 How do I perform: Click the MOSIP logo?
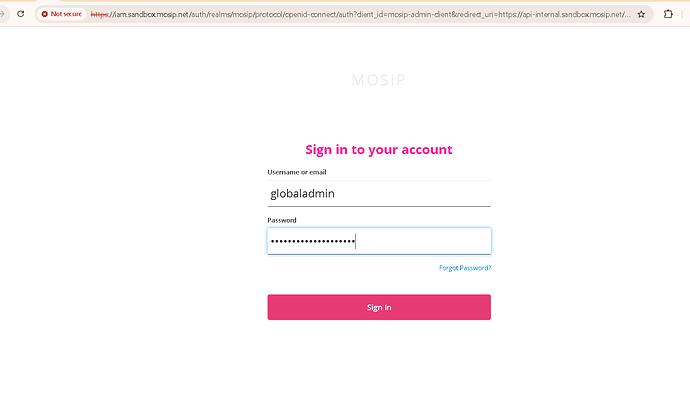[x=378, y=80]
